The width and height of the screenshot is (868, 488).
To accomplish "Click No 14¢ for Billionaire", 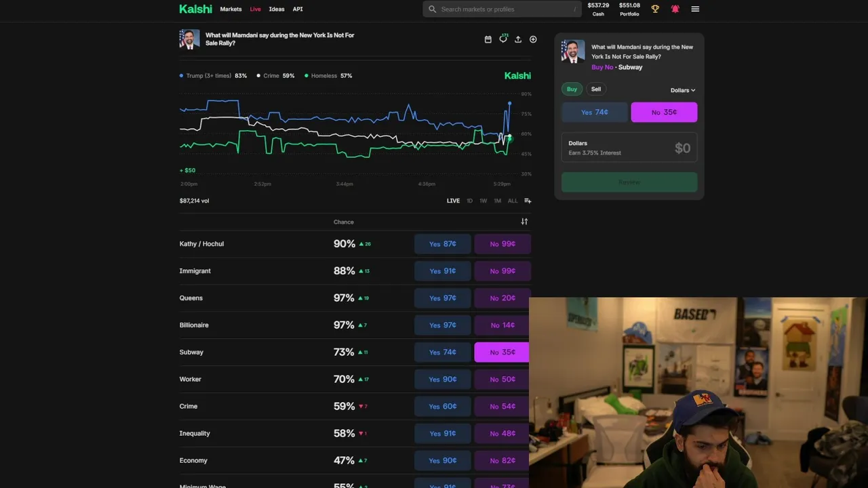I will [x=502, y=325].
